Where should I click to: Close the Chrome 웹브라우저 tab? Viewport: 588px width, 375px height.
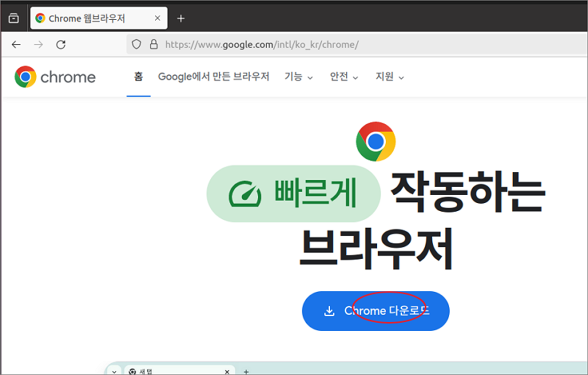tap(158, 18)
